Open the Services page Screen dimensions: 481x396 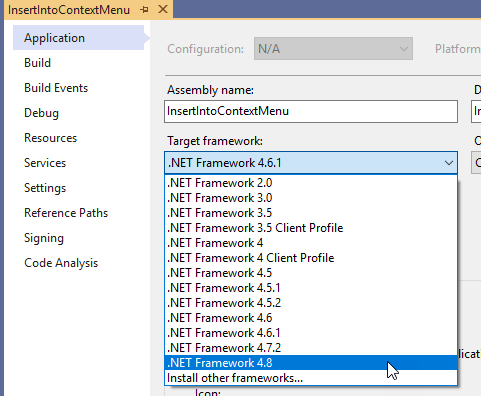pyautogui.click(x=45, y=163)
